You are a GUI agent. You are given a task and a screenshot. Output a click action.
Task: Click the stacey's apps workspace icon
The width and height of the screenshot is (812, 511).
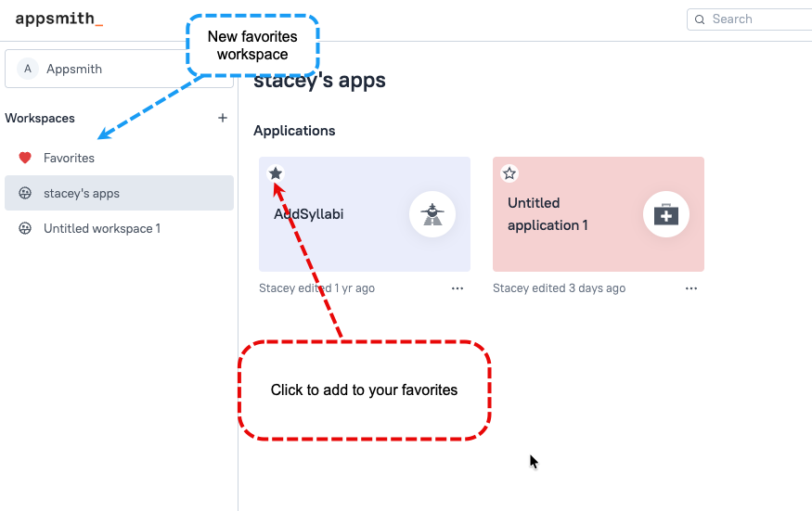(x=25, y=193)
